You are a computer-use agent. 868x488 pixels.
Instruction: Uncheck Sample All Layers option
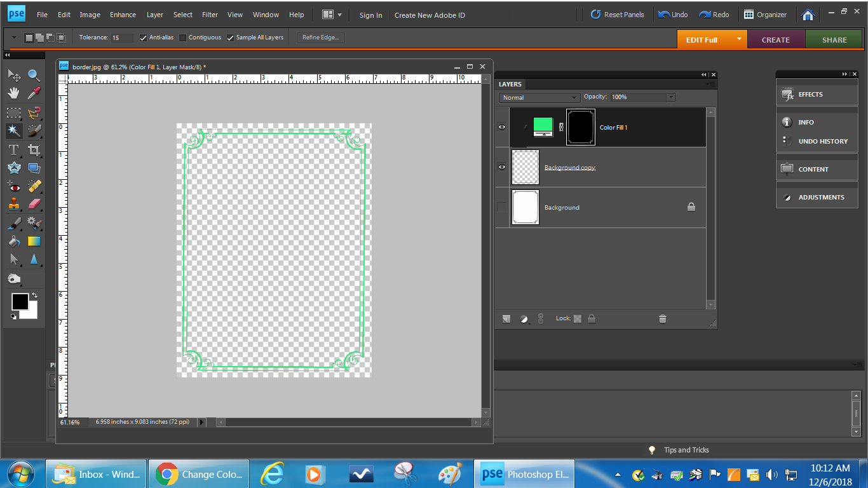230,37
